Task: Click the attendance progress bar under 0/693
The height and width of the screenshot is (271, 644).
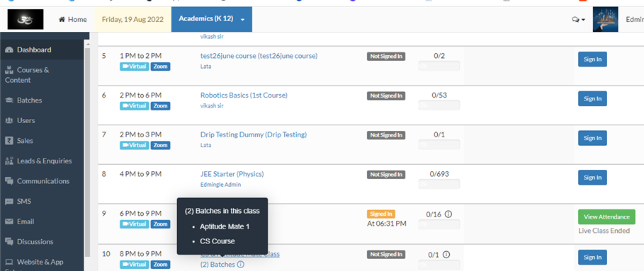Action: (x=439, y=185)
